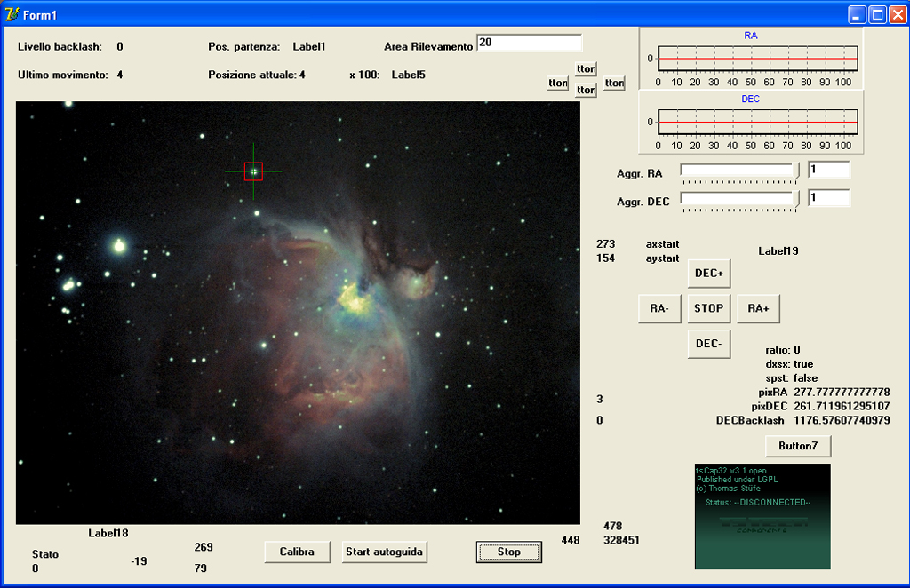
Task: Click Button7
Action: pos(798,446)
